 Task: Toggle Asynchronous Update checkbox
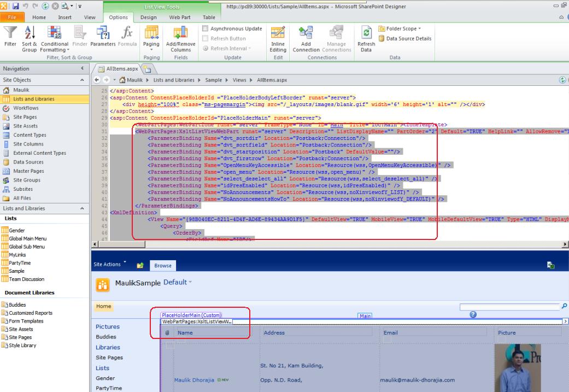click(x=205, y=28)
